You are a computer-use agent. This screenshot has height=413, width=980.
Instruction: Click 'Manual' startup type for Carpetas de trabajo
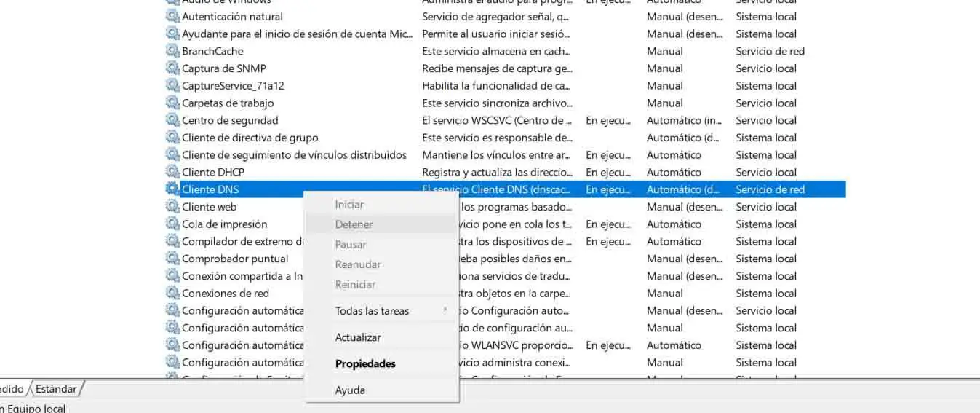tap(665, 103)
